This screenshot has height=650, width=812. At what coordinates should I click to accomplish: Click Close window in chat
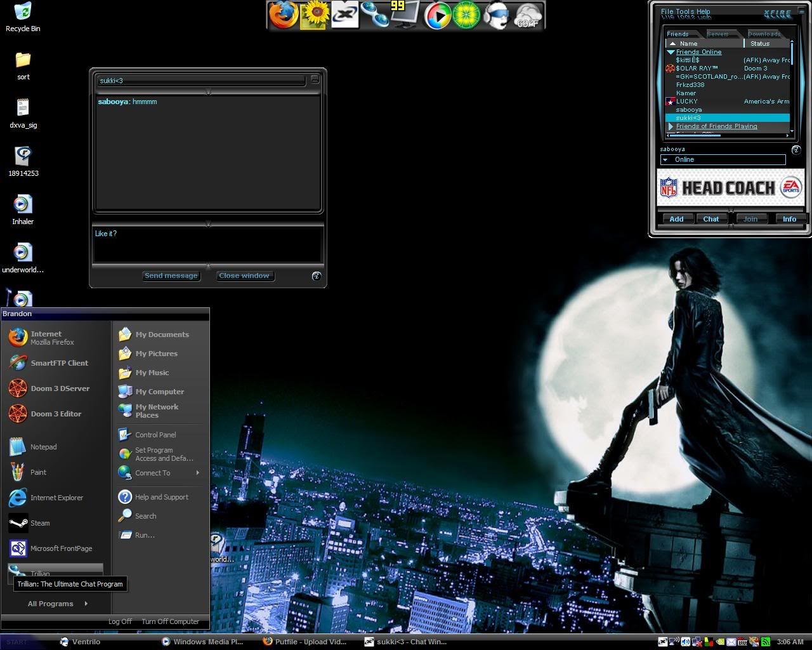(244, 275)
